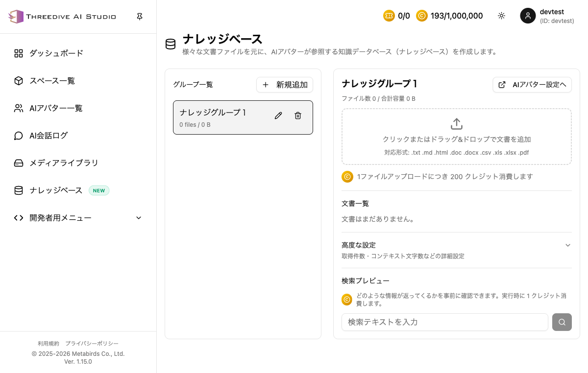Screen dimensions: 588x373
Task: Click the coin icon beside search preview notice
Action: click(x=347, y=300)
